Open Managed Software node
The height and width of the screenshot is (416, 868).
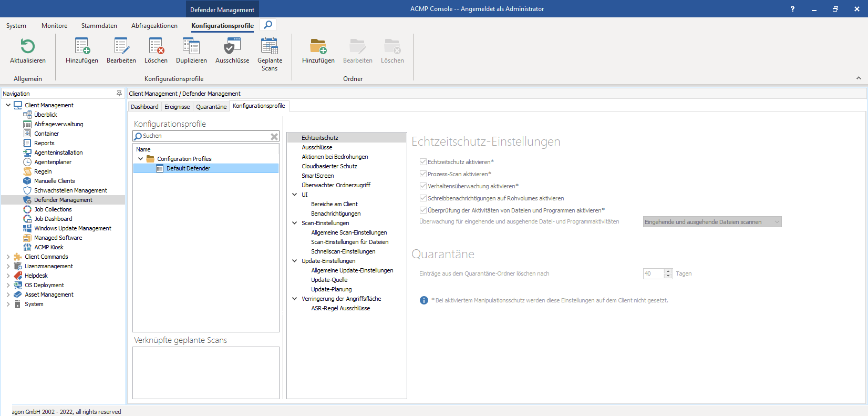(58, 238)
